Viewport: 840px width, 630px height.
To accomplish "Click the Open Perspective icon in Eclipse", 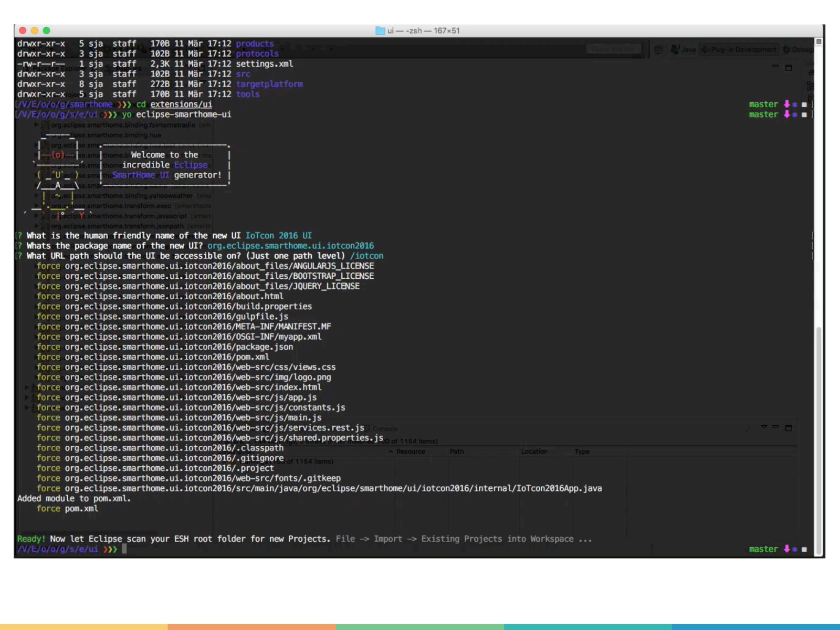I will pyautogui.click(x=658, y=49).
